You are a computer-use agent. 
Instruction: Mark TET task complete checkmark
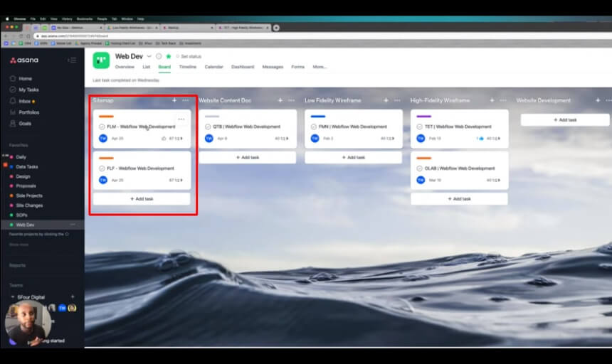tap(419, 127)
